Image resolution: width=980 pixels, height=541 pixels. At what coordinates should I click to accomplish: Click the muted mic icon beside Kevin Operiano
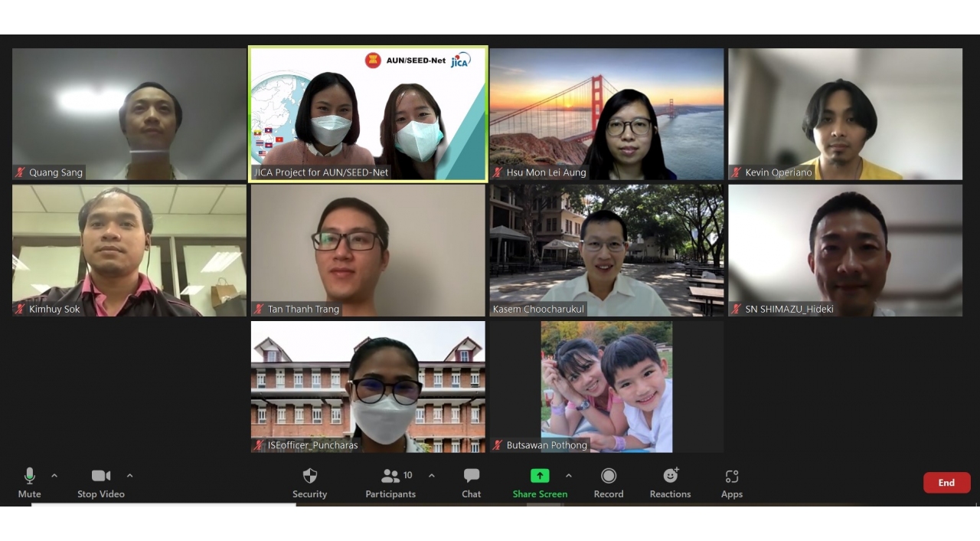click(737, 172)
